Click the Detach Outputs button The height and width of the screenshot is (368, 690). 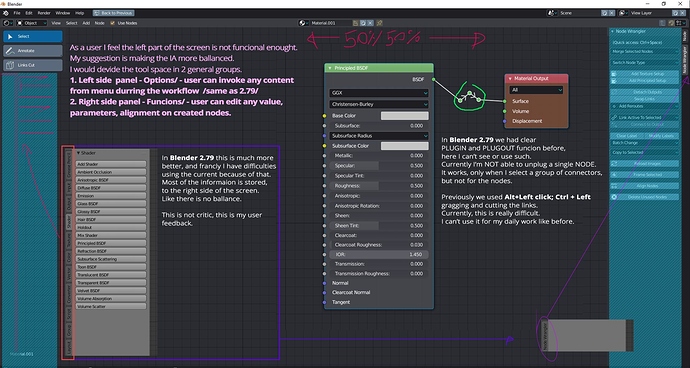coord(645,92)
